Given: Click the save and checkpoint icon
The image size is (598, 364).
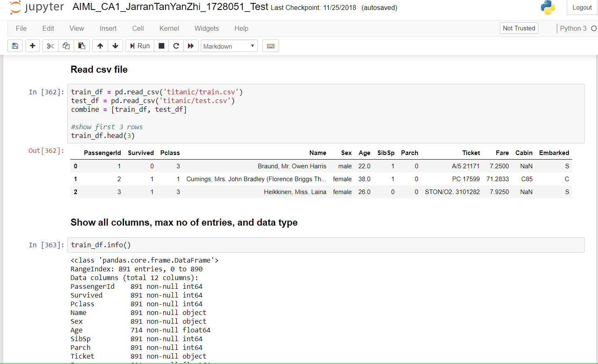Looking at the screenshot, I should click(x=15, y=46).
